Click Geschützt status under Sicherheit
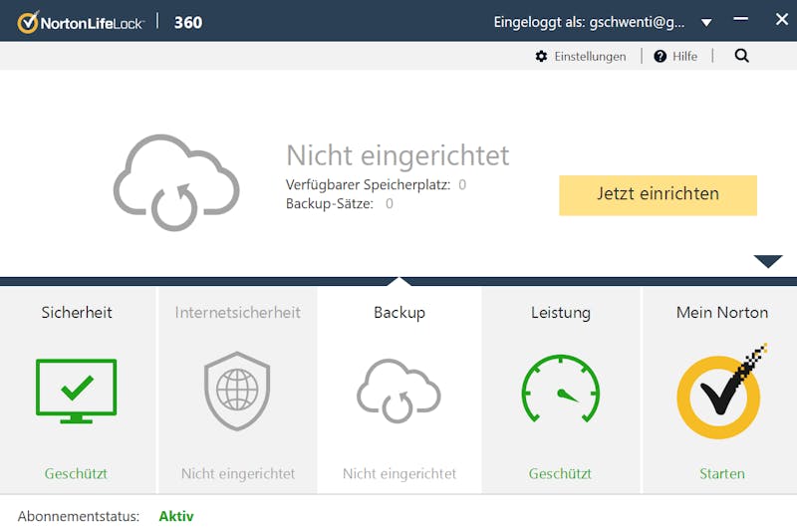The height and width of the screenshot is (532, 797). point(77,473)
